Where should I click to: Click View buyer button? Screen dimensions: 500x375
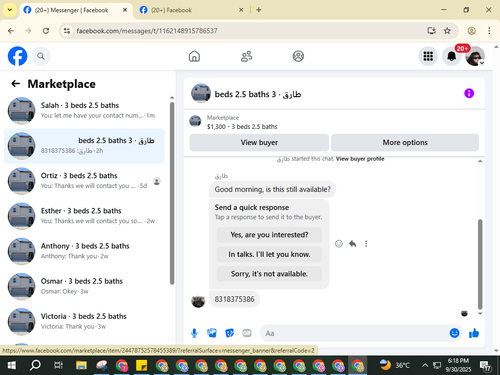click(259, 142)
